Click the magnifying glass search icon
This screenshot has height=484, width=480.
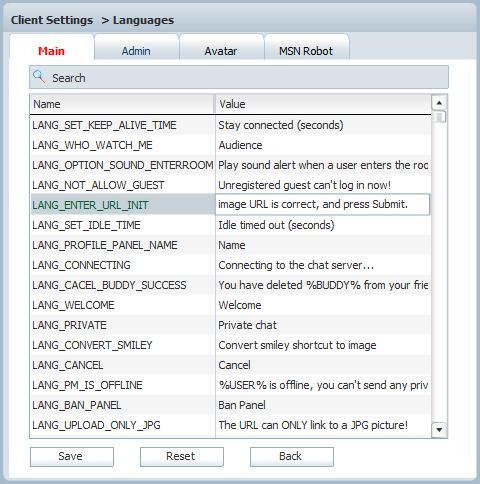point(39,77)
